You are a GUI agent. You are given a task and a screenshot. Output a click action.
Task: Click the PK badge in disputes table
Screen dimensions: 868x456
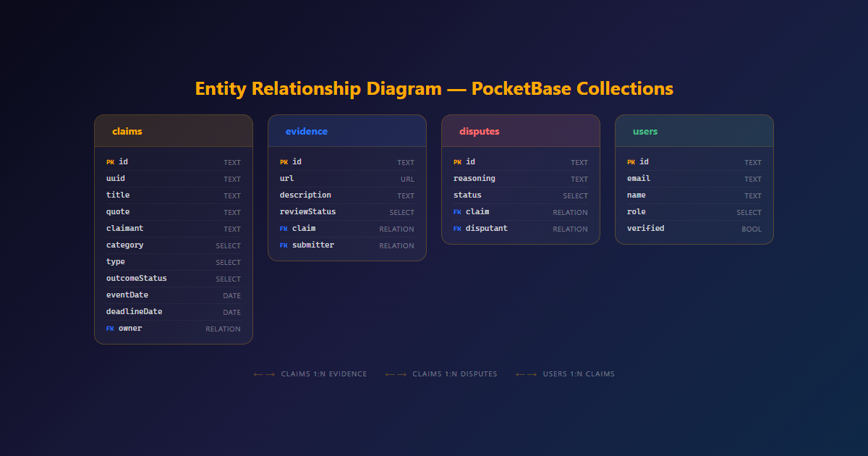(457, 163)
